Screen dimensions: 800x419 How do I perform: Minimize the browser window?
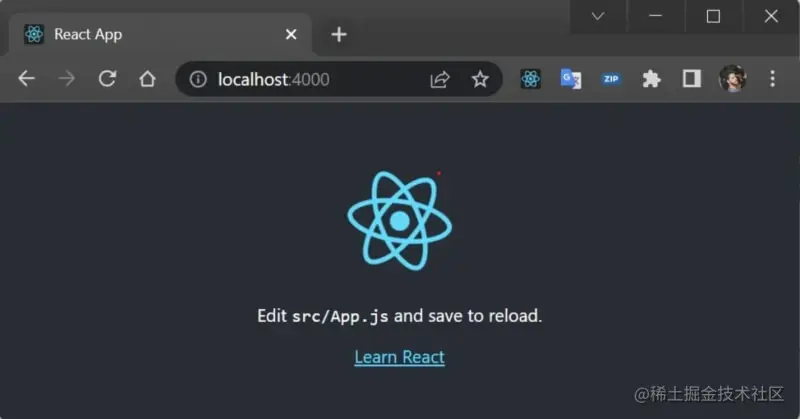pos(656,16)
